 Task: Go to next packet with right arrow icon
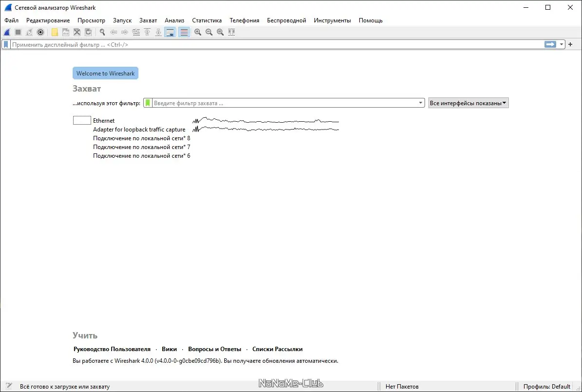point(125,32)
